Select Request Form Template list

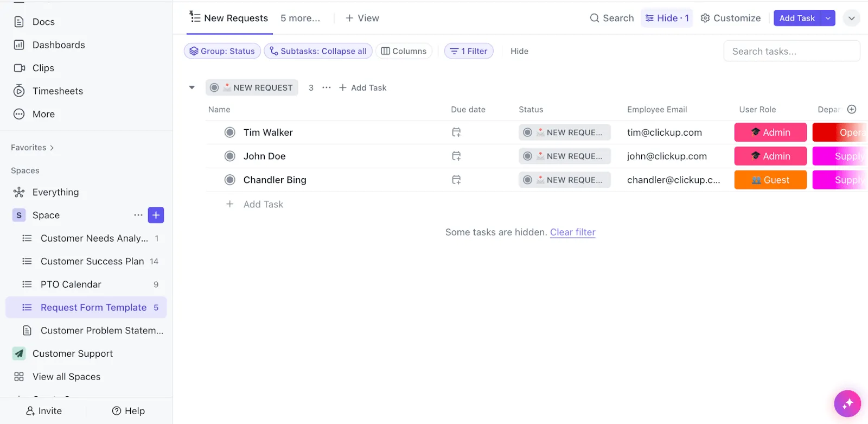[86, 308]
